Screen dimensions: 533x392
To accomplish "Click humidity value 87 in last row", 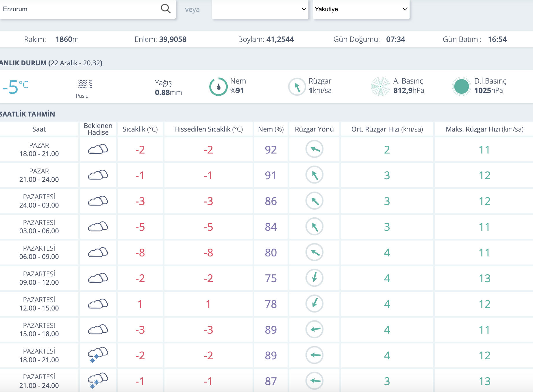I will click(x=271, y=381).
